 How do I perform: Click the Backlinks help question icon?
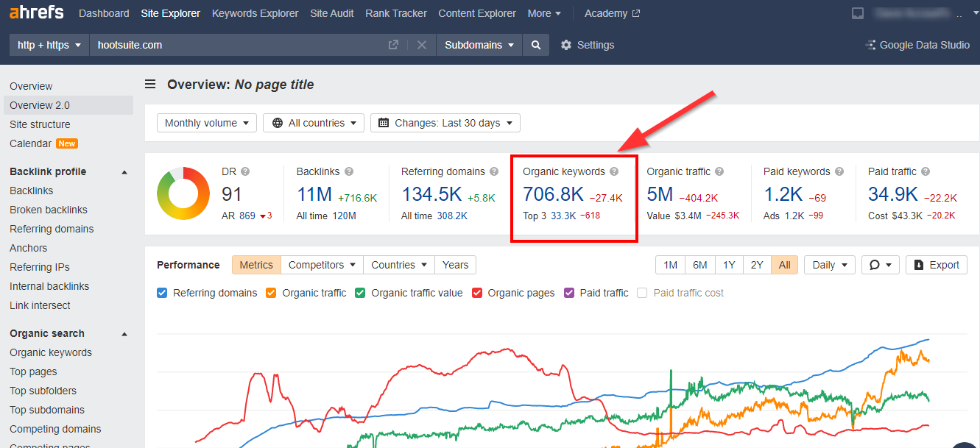349,171
